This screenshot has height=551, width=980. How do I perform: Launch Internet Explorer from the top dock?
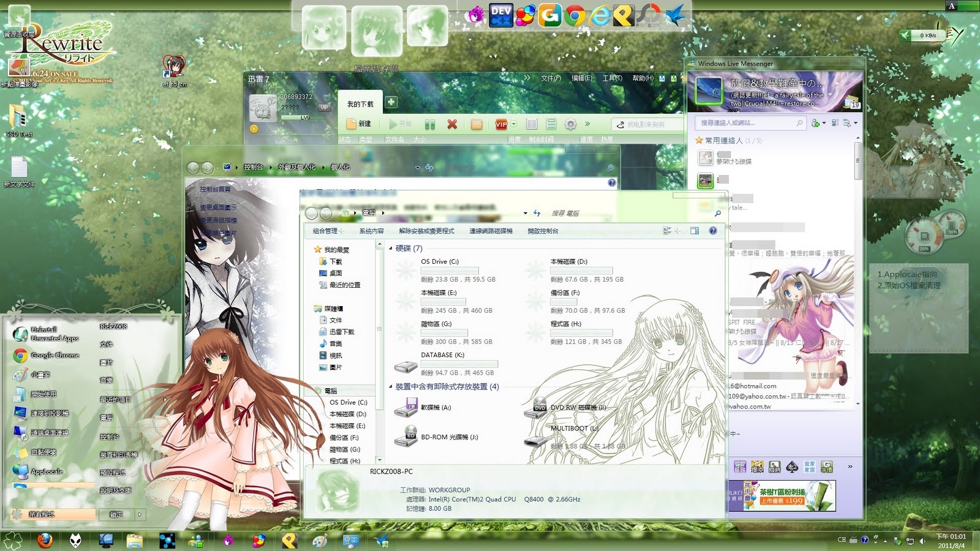(x=599, y=15)
